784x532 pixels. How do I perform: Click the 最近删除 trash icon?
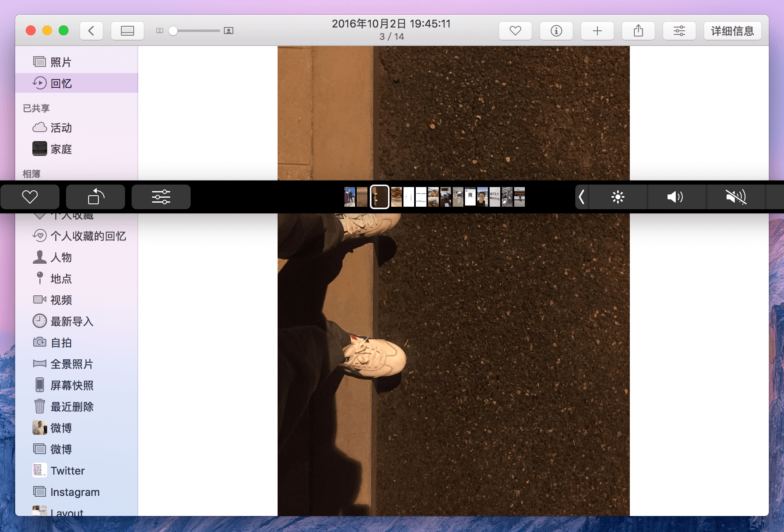[40, 406]
